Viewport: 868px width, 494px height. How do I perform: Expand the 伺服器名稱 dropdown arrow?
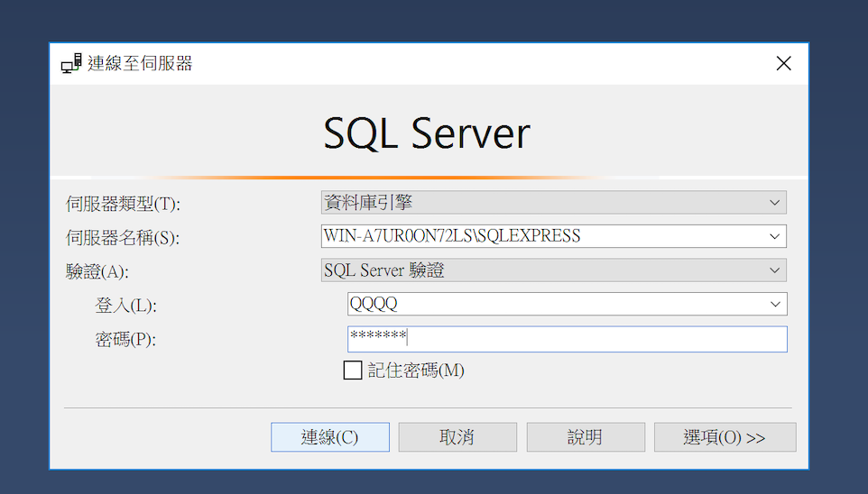click(x=774, y=237)
